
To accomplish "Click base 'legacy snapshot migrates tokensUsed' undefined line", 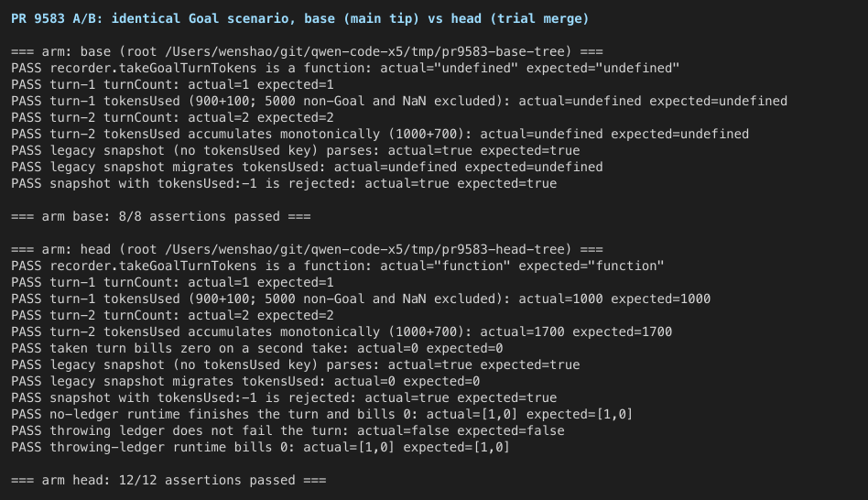I will (x=307, y=167).
